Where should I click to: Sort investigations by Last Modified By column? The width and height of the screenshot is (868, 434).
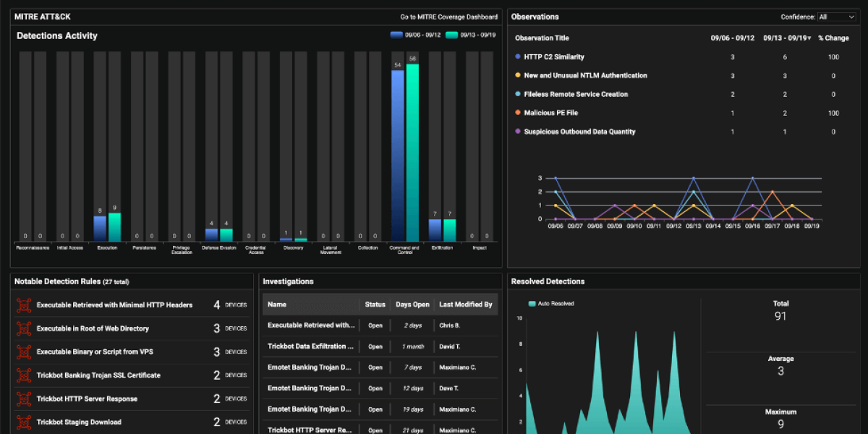(466, 305)
